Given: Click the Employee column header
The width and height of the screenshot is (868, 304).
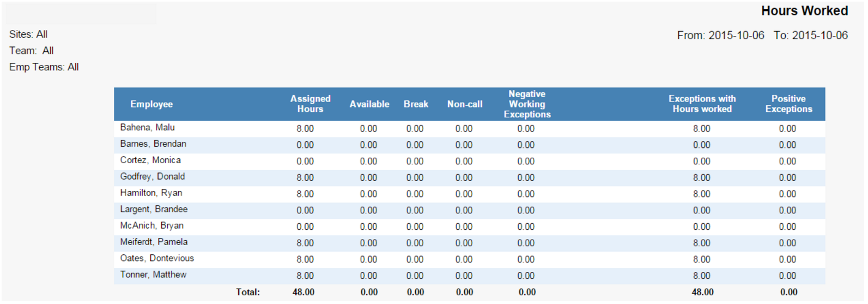Looking at the screenshot, I should tap(151, 104).
